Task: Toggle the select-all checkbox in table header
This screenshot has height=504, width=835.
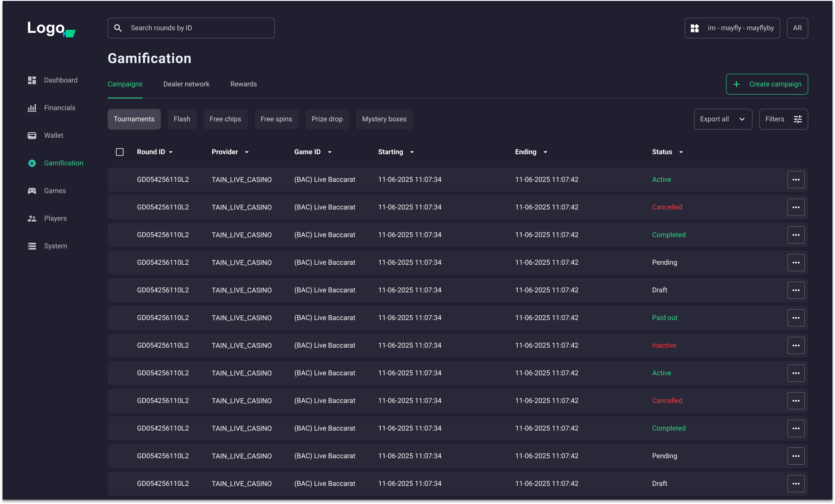Action: click(x=119, y=152)
